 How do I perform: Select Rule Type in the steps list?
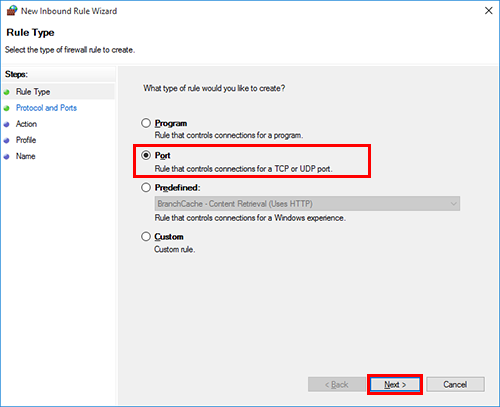pyautogui.click(x=33, y=92)
